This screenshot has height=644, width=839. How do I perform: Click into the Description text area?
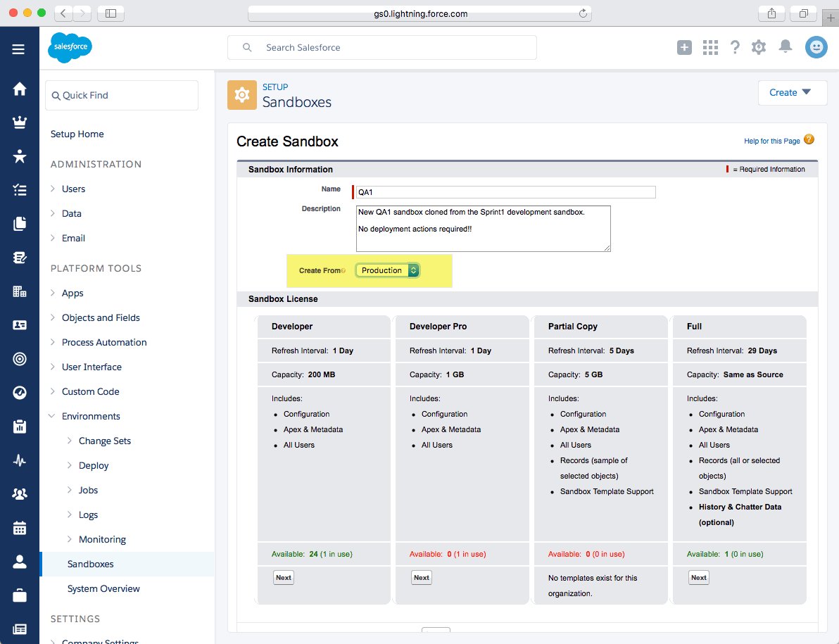pyautogui.click(x=483, y=229)
